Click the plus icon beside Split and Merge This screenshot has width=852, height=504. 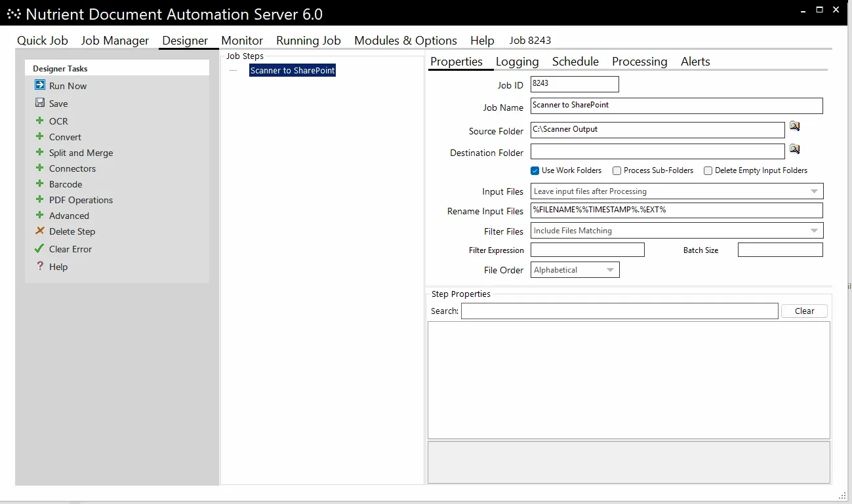(40, 152)
